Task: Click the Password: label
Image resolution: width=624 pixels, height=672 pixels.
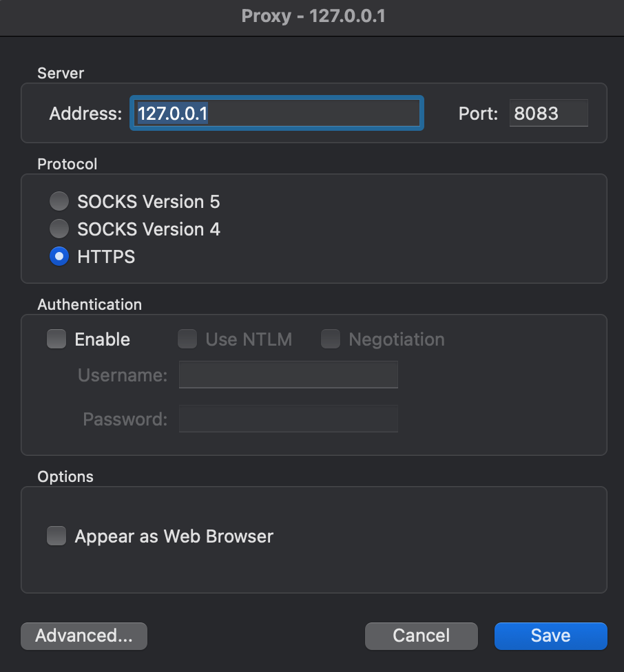Action: pyautogui.click(x=125, y=419)
